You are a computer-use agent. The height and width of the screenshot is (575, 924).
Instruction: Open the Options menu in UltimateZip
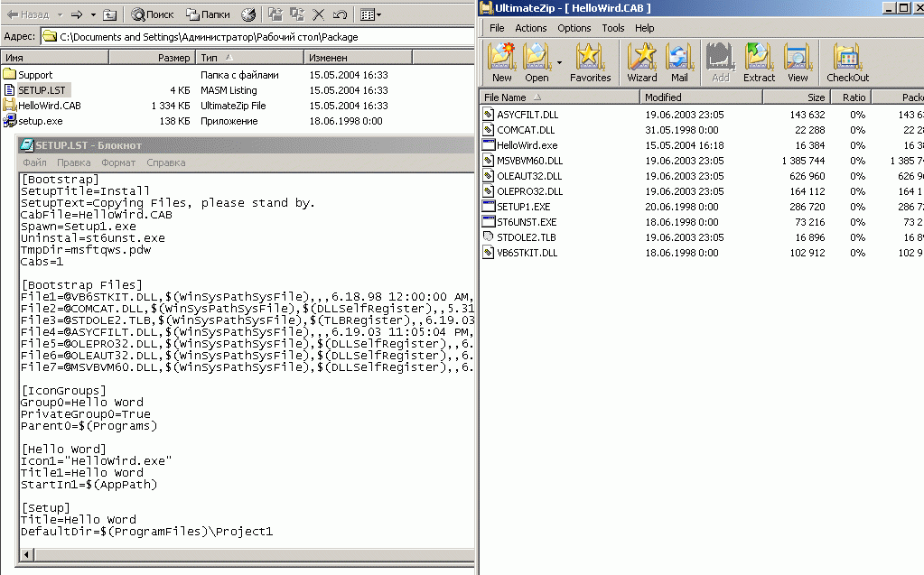tap(574, 28)
